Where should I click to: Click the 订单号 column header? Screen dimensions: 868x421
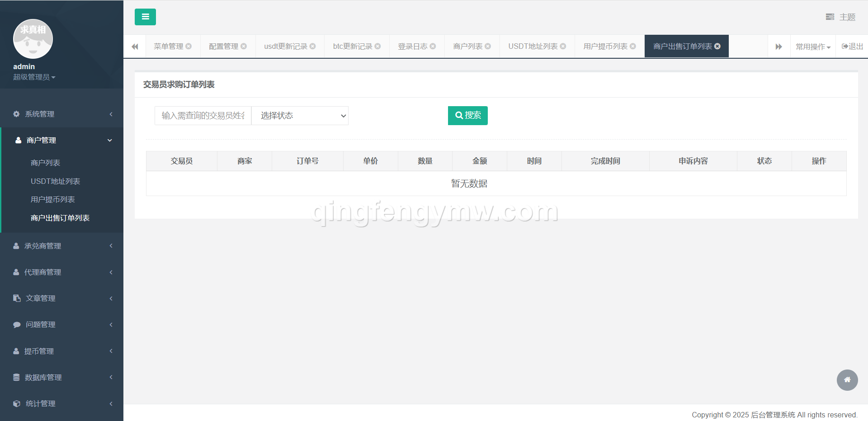click(x=307, y=161)
